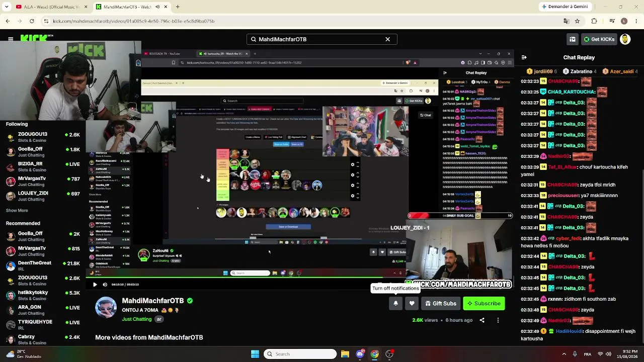The width and height of the screenshot is (644, 362).
Task: Click the Gift Subs button
Action: (x=440, y=303)
